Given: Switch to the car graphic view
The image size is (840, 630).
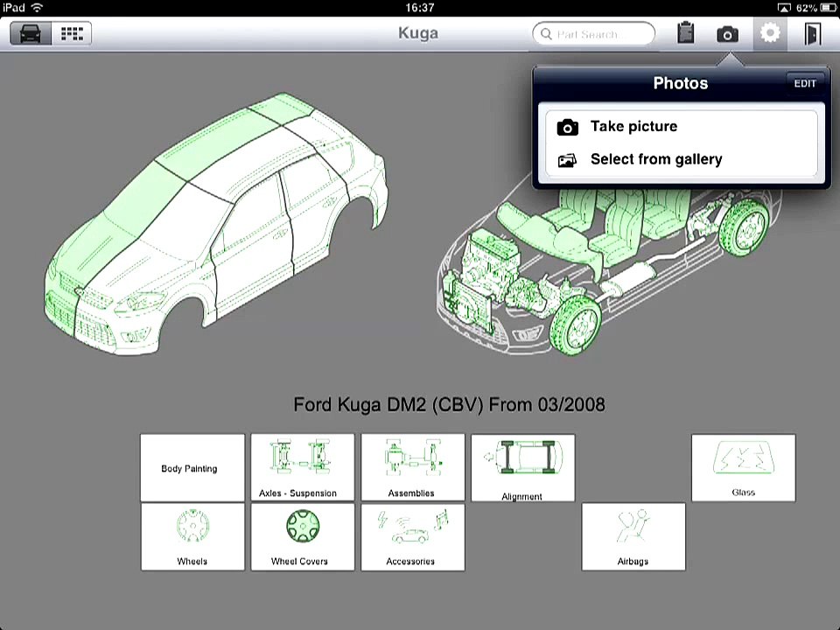Looking at the screenshot, I should click(x=31, y=33).
